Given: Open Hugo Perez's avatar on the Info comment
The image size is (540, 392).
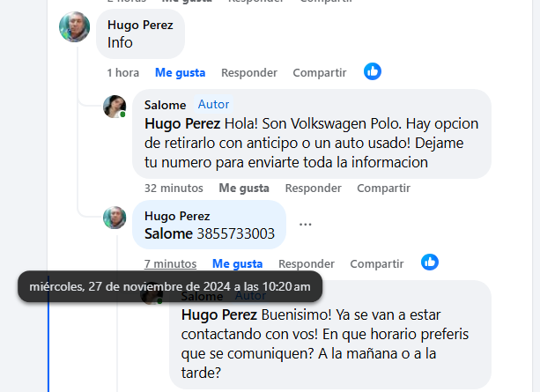Looking at the screenshot, I should point(74,27).
